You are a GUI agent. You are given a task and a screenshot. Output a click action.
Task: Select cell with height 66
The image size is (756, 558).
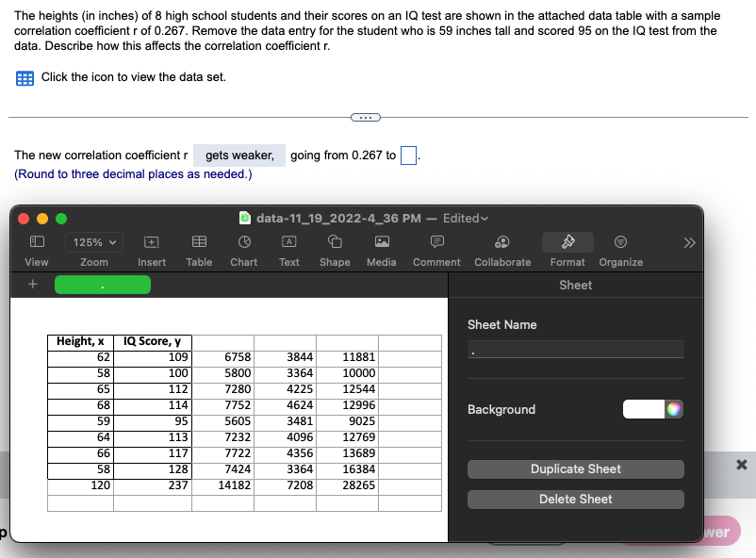80,453
